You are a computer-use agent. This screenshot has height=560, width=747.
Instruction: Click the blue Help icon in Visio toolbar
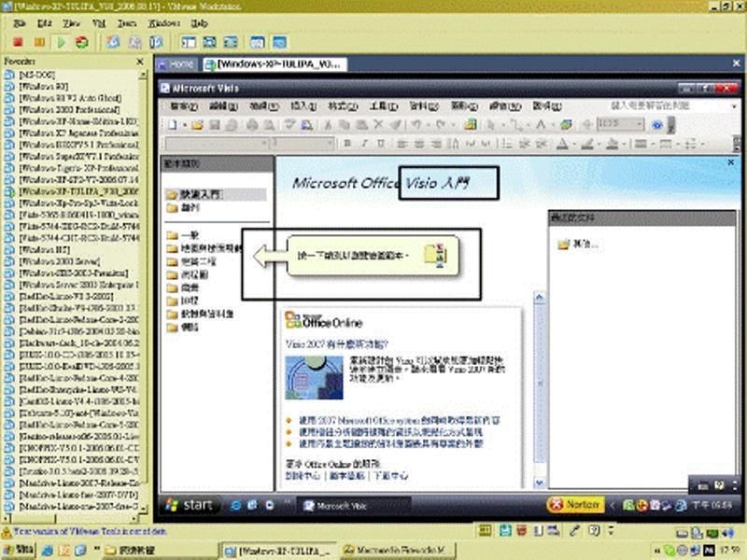click(x=657, y=125)
